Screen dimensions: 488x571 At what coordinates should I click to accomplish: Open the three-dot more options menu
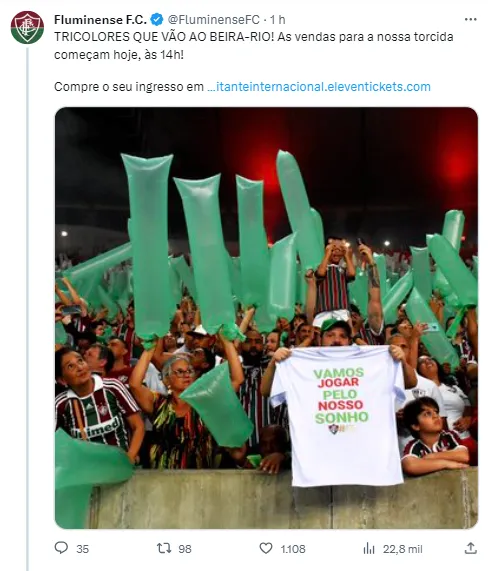click(471, 19)
